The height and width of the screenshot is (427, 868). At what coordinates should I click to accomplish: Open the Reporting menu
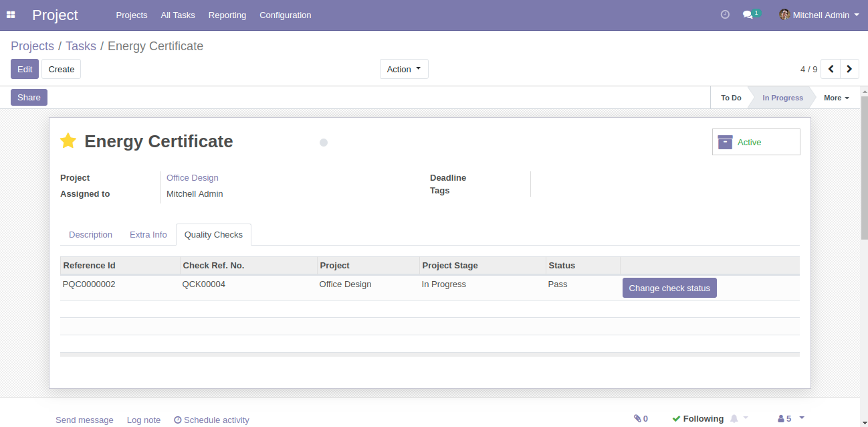click(x=227, y=15)
